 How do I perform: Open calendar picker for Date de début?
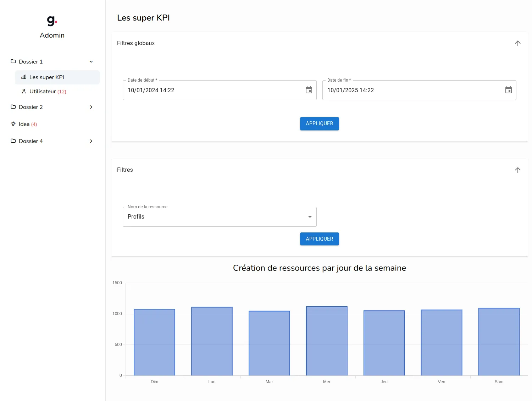coord(309,90)
